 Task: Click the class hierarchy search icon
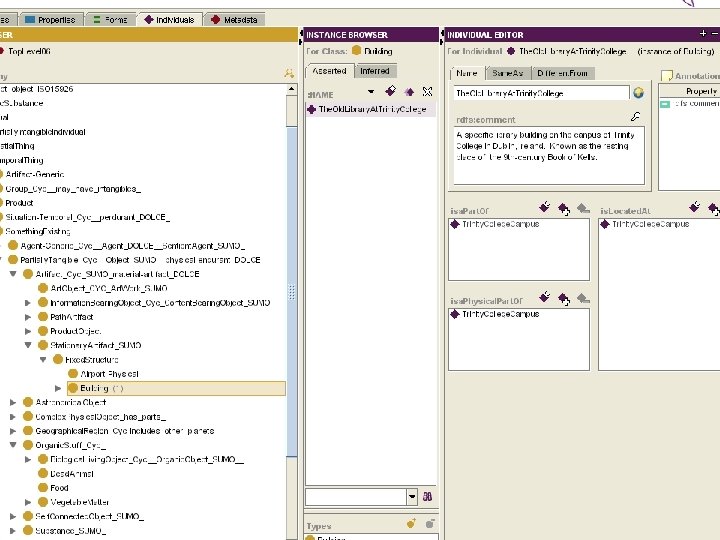pos(289,73)
